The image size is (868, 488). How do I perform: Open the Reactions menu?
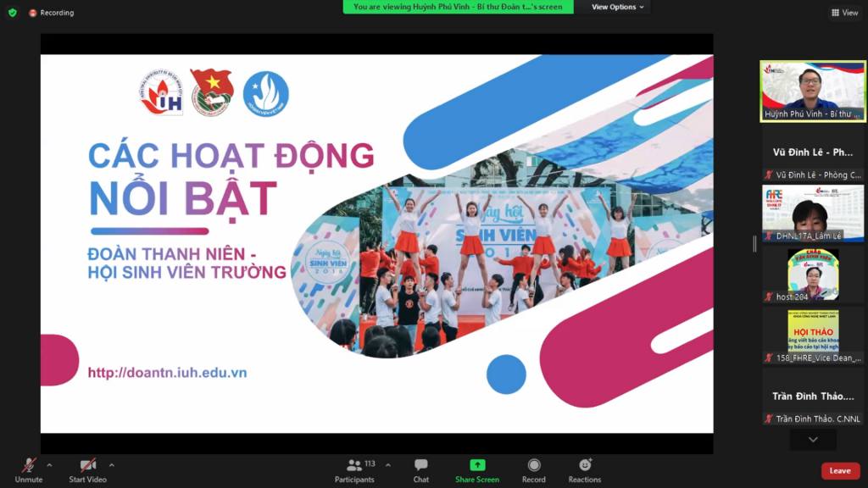pos(585,471)
